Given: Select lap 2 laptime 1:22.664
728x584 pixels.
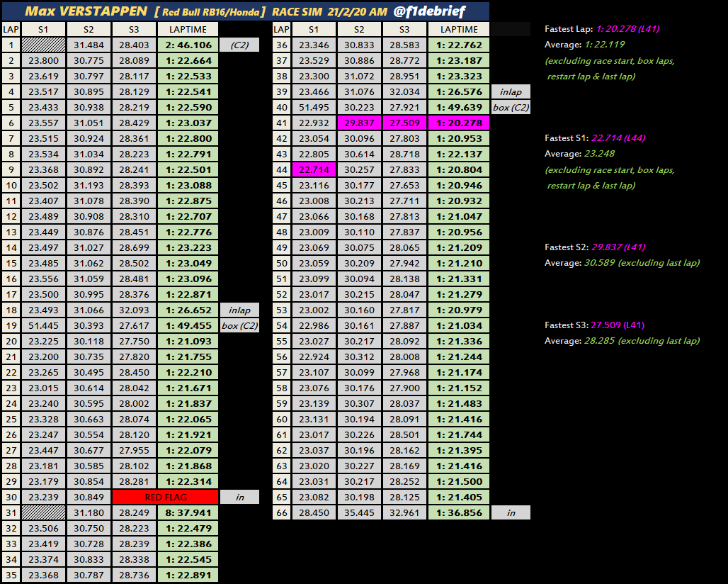Looking at the screenshot, I should (x=188, y=60).
